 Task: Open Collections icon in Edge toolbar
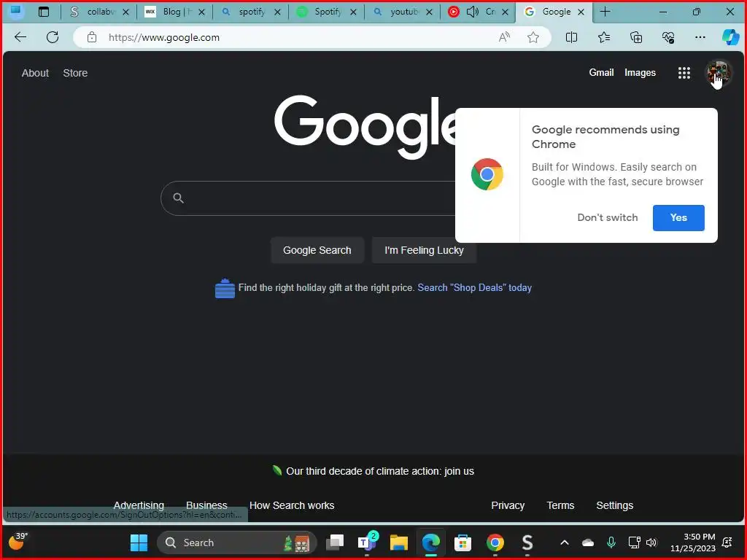(636, 37)
